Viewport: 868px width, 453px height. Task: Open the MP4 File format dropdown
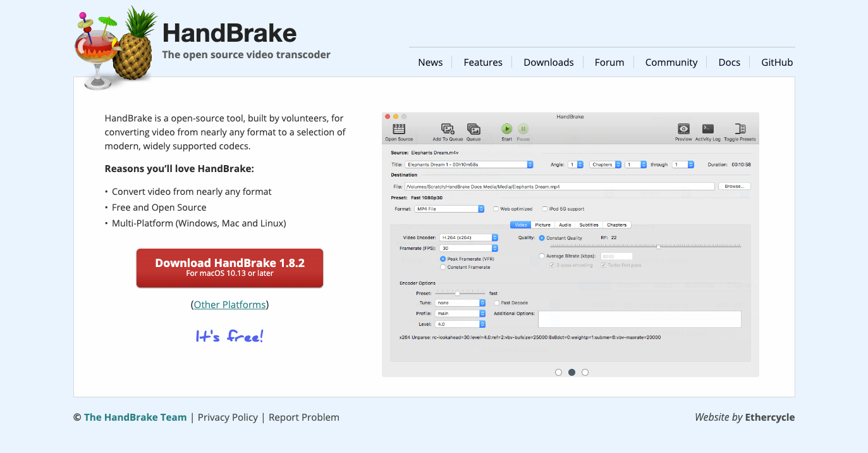449,209
